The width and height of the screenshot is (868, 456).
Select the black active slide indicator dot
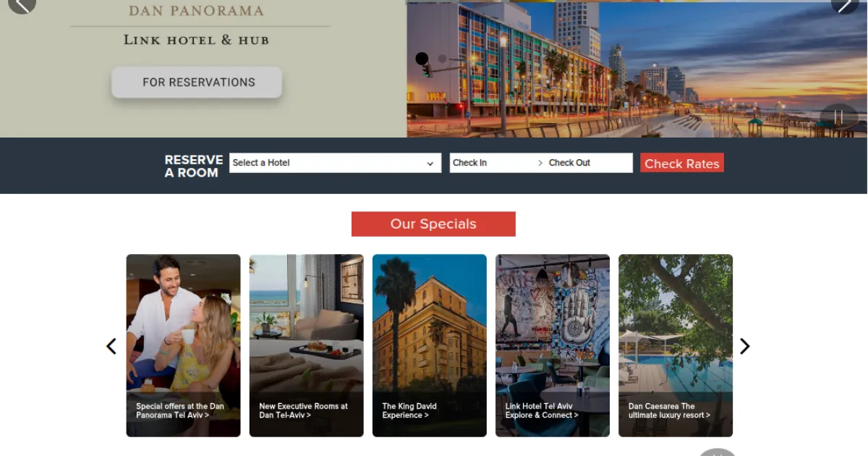pos(422,59)
